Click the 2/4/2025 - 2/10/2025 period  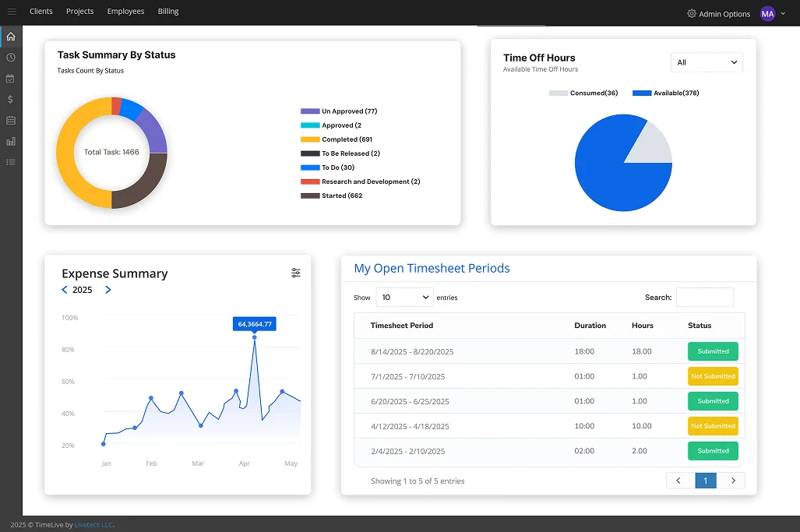pos(407,452)
